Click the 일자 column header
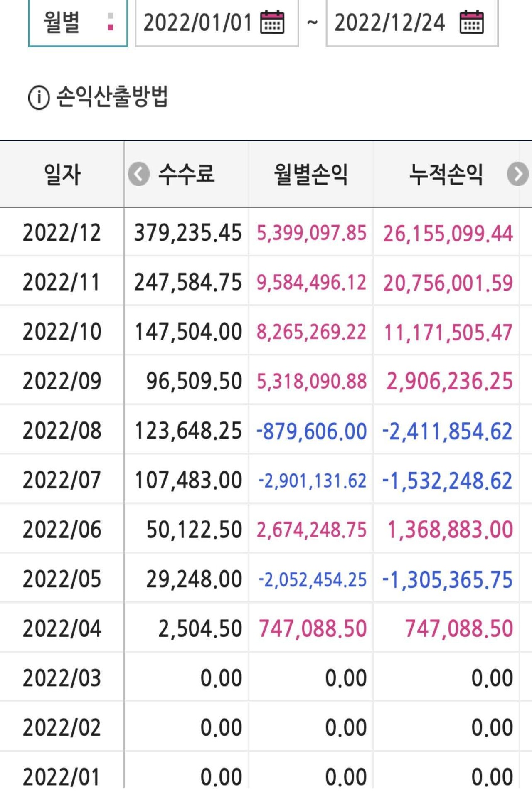 (x=62, y=174)
